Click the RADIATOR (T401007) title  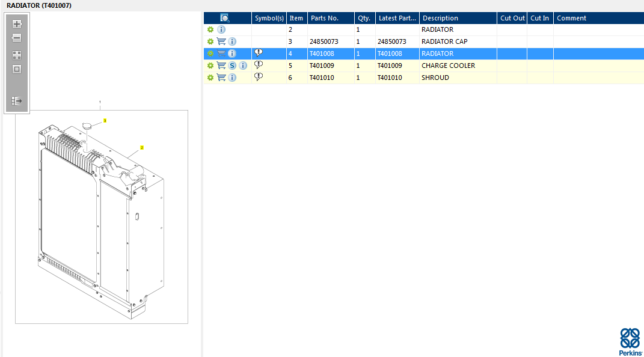pos(39,5)
